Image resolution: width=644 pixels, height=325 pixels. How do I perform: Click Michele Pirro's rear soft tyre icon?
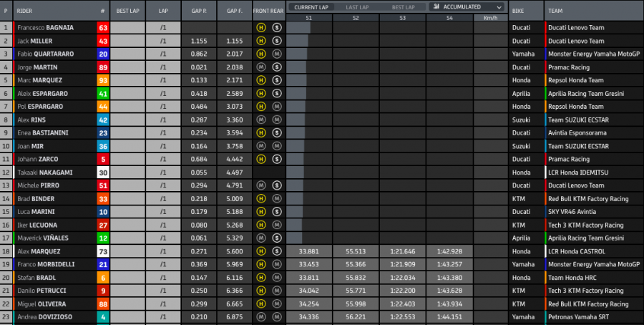(x=277, y=185)
